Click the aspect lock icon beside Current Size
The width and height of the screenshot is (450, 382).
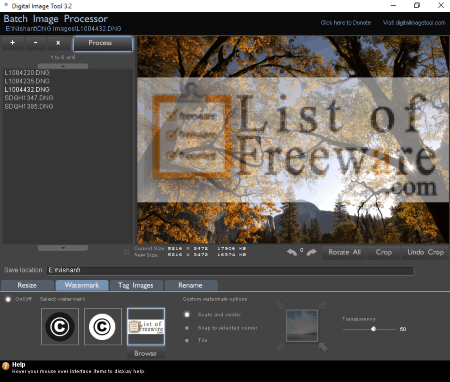click(x=127, y=252)
